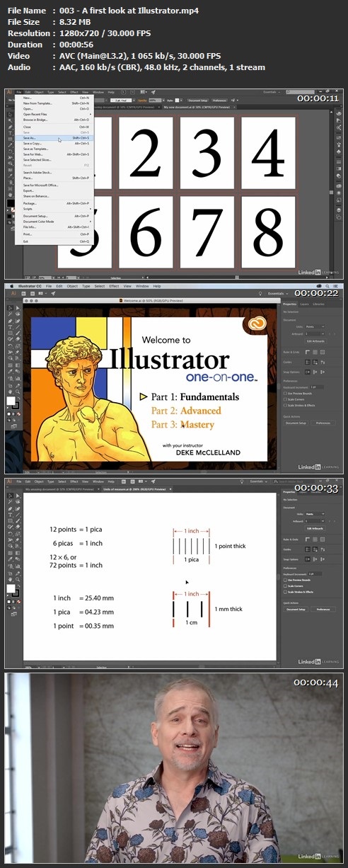Choose Save As... in the File menu
348x868 pixels.
[x=54, y=138]
